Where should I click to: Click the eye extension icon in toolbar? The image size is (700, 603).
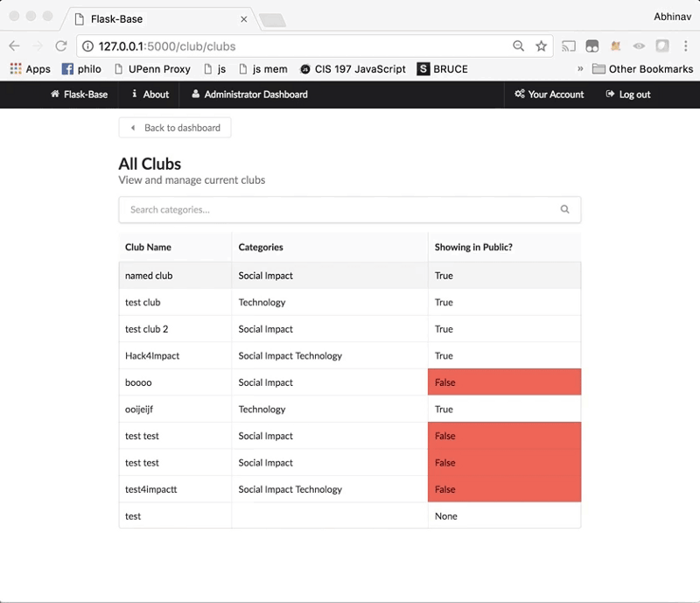[x=638, y=46]
